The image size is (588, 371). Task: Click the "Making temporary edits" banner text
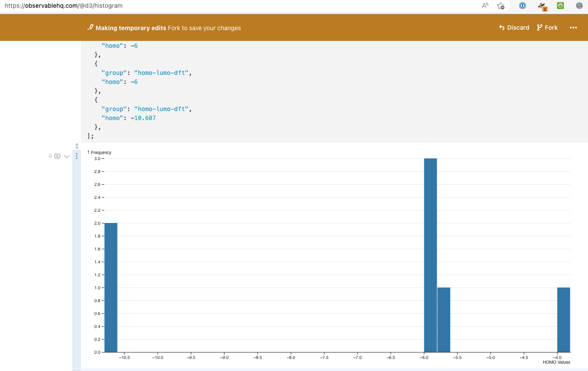[x=131, y=28]
